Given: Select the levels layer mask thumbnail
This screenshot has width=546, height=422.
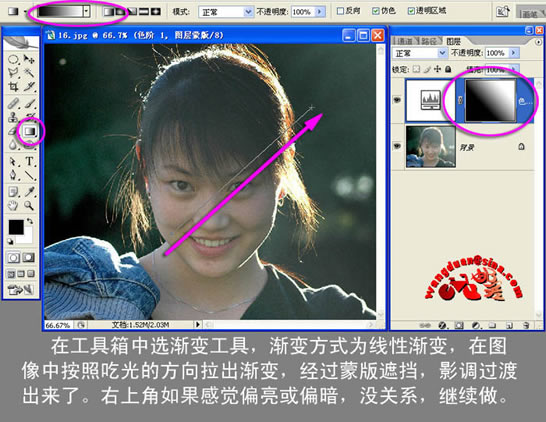Looking at the screenshot, I should pos(490,101).
